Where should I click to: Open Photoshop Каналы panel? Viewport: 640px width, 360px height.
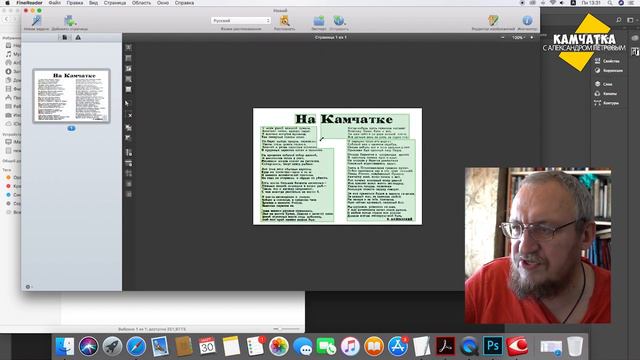click(x=606, y=93)
